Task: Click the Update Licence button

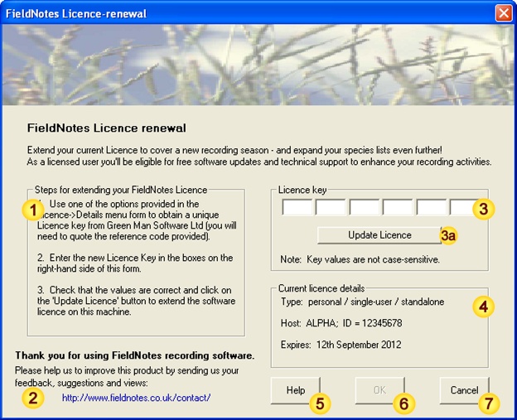Action: coord(379,235)
